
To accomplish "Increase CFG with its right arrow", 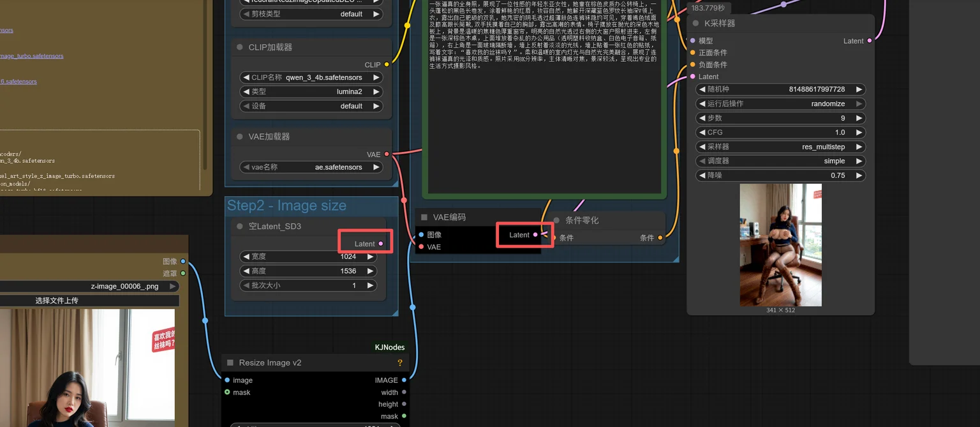I will 859,132.
